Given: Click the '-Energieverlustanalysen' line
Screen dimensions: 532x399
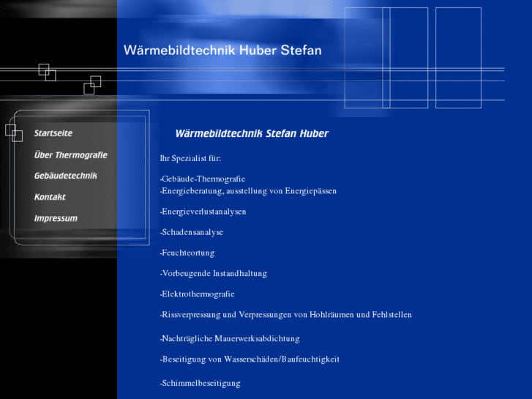Looking at the screenshot, I should (x=203, y=212).
